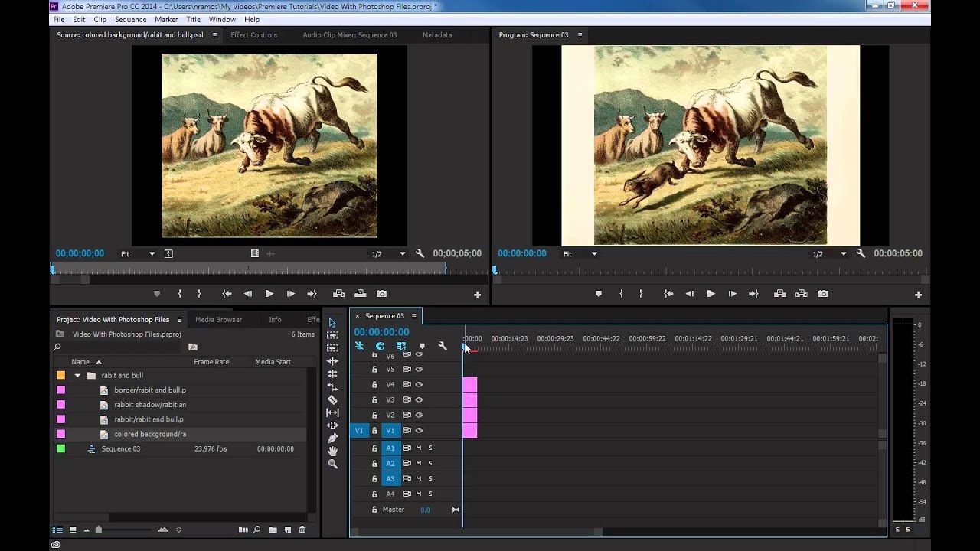Open Project panel menu

pyautogui.click(x=179, y=320)
